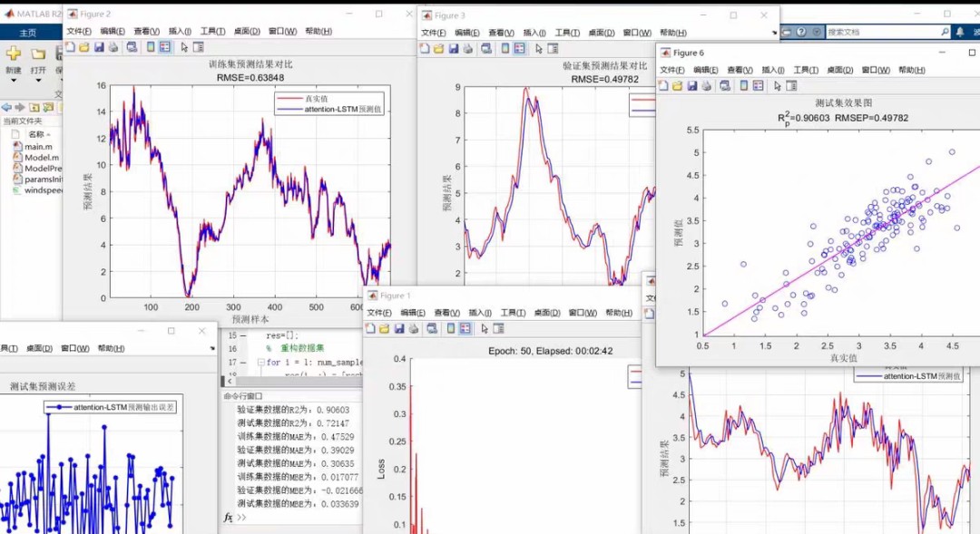This screenshot has height=534, width=980.
Task: Toggle Insert Colorbar in Figure 3 toolbar
Action: coord(505,49)
